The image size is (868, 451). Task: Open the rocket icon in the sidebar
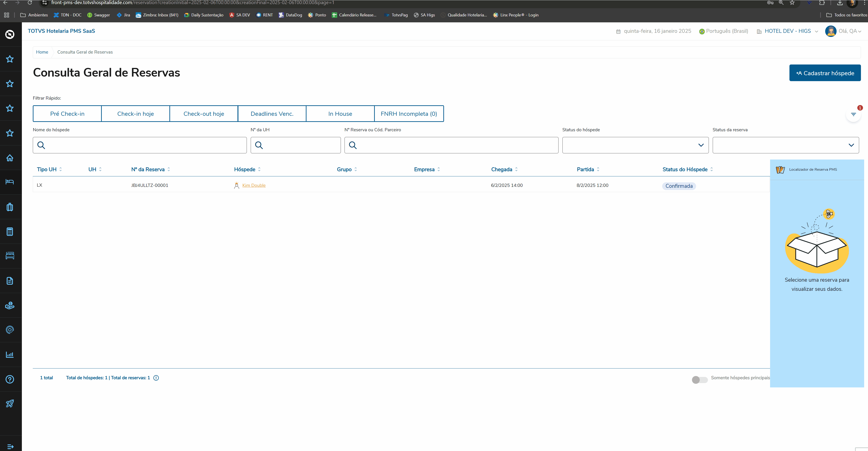(10, 403)
